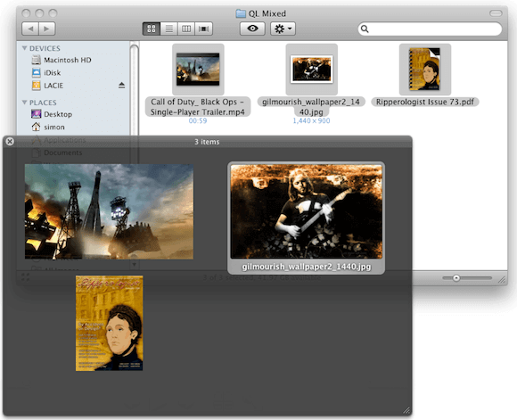
Task: Click the iDisk icon in the sidebar
Action: (36, 72)
